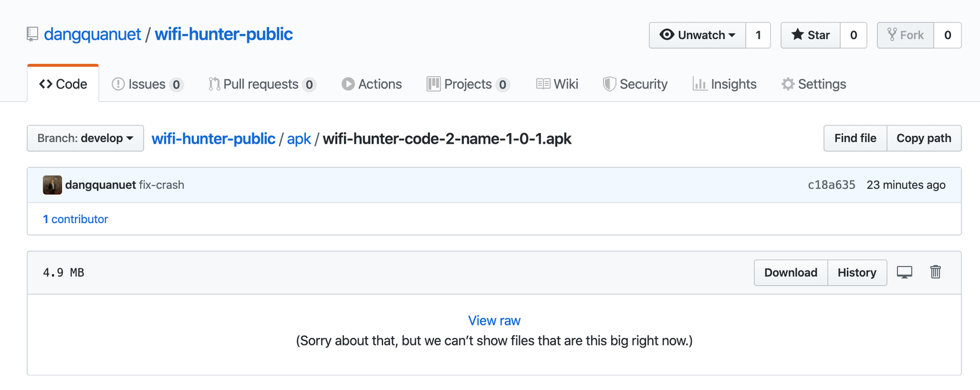Navigate to the apk folder breadcrumb
980x390 pixels.
click(x=299, y=139)
